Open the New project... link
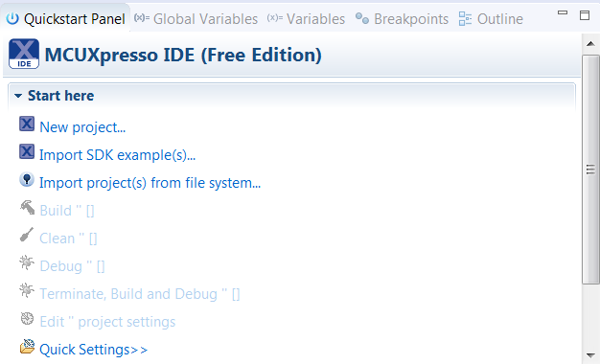600x364 pixels. point(82,127)
